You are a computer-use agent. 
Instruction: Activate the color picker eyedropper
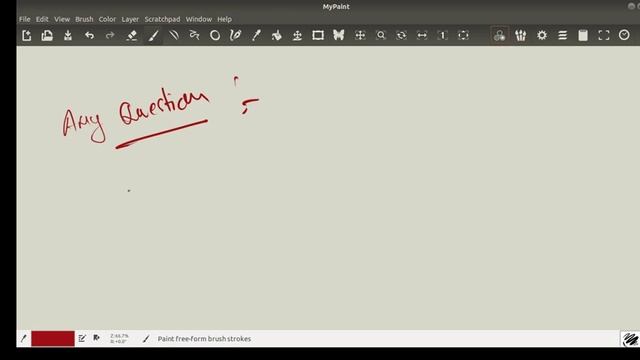pyautogui.click(x=256, y=36)
